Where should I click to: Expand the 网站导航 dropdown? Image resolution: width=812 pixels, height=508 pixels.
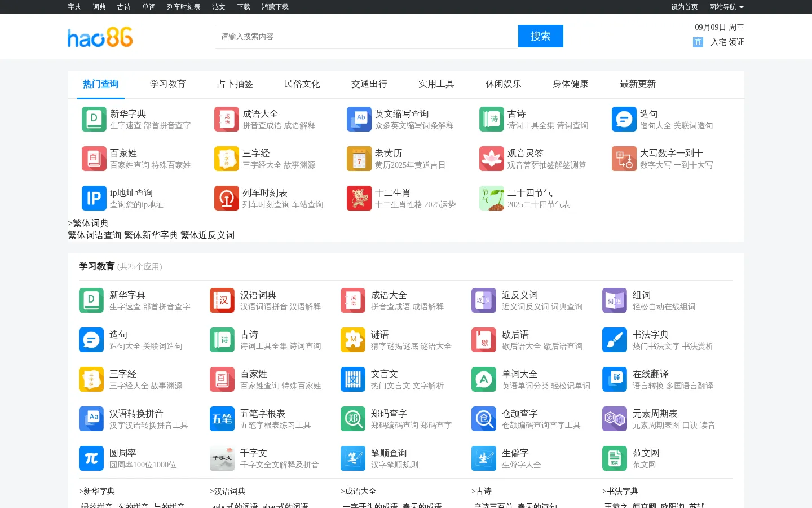point(726,7)
